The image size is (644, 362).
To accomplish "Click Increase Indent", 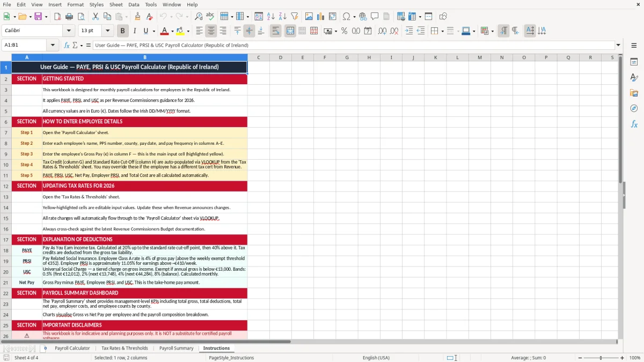I will (x=409, y=31).
